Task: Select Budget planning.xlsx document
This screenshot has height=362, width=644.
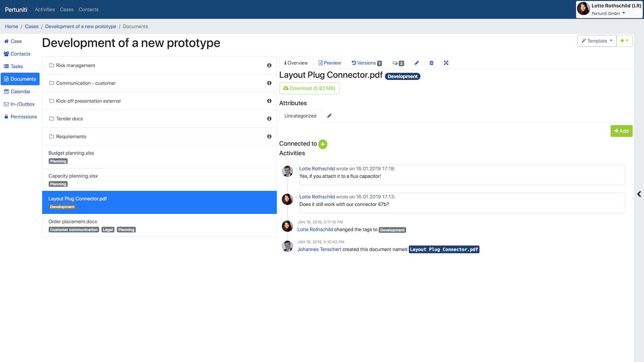Action: [x=159, y=157]
